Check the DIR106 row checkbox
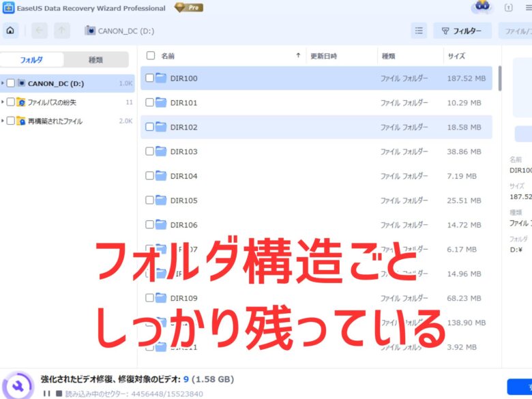532x399 pixels. (x=149, y=224)
